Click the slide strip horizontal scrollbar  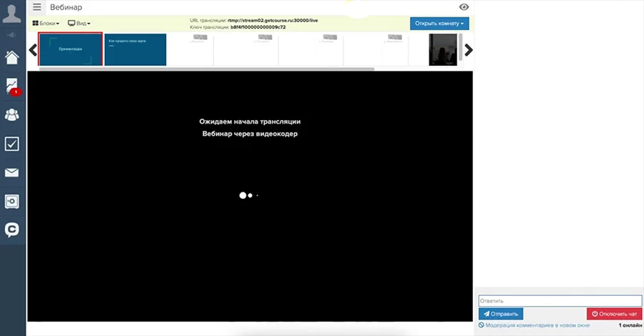point(207,69)
